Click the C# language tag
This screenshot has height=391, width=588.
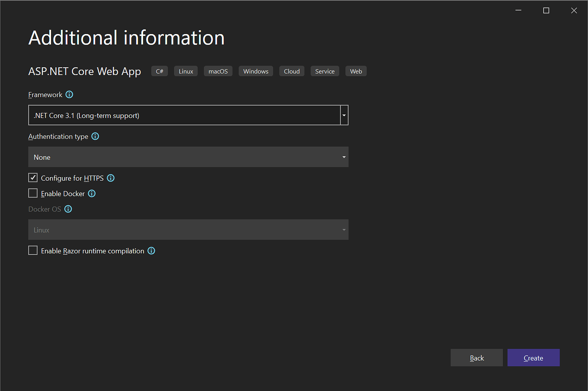[x=159, y=72]
